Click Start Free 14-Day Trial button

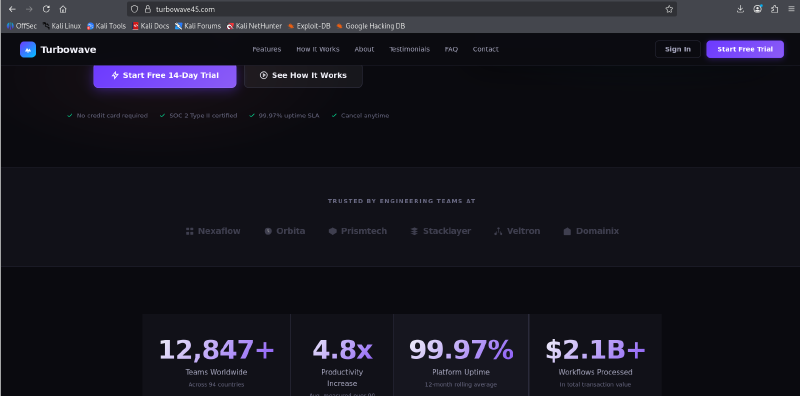click(165, 76)
